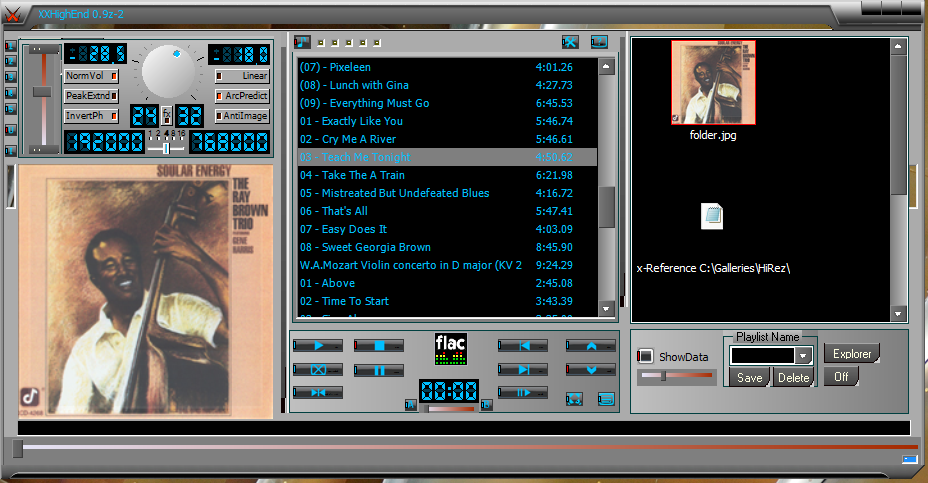Select W.A.Mozart Violin concerto in D major

tap(447, 265)
